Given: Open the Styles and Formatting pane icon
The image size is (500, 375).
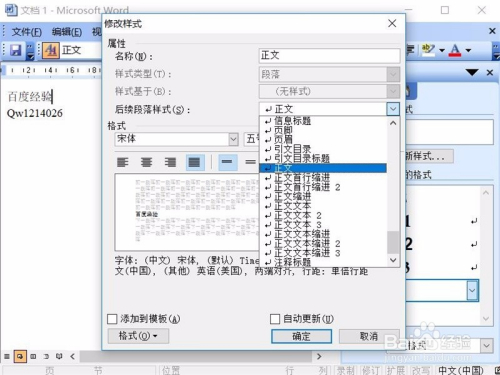Looking at the screenshot, I should click(x=51, y=50).
